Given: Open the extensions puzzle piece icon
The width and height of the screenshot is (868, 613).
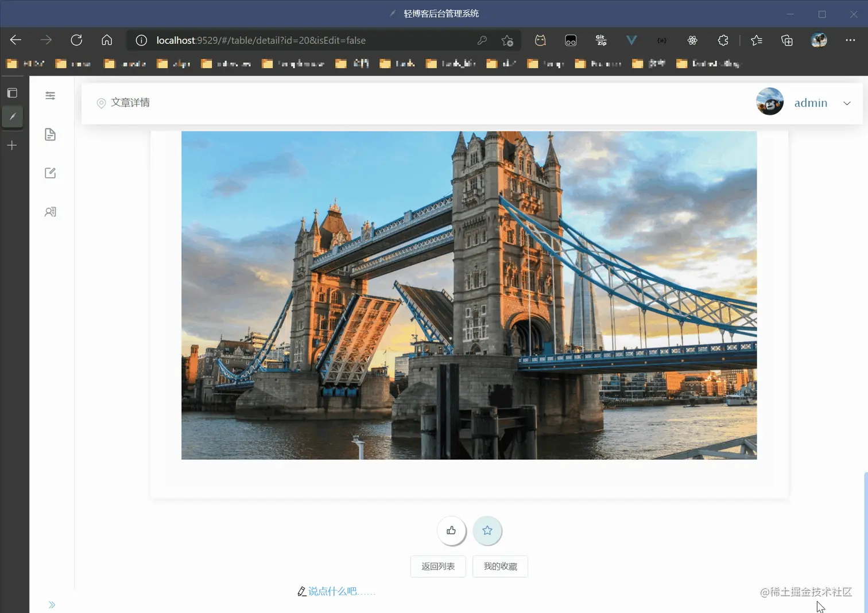Looking at the screenshot, I should [x=723, y=40].
